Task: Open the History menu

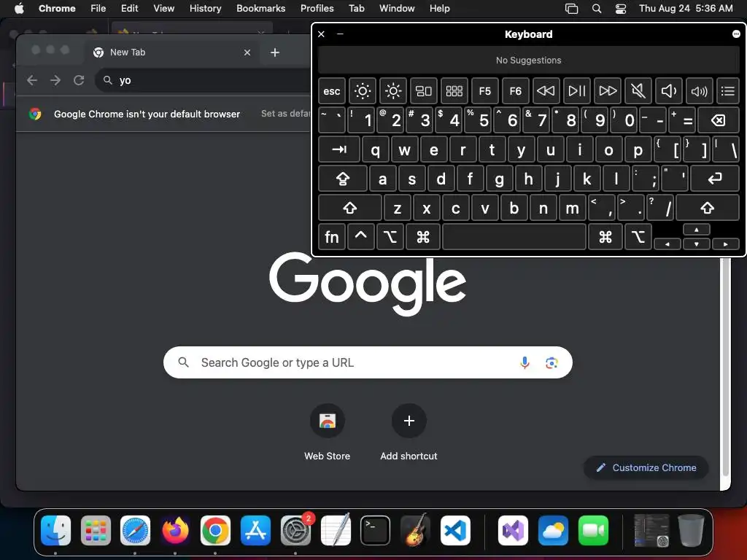Action: [205, 8]
